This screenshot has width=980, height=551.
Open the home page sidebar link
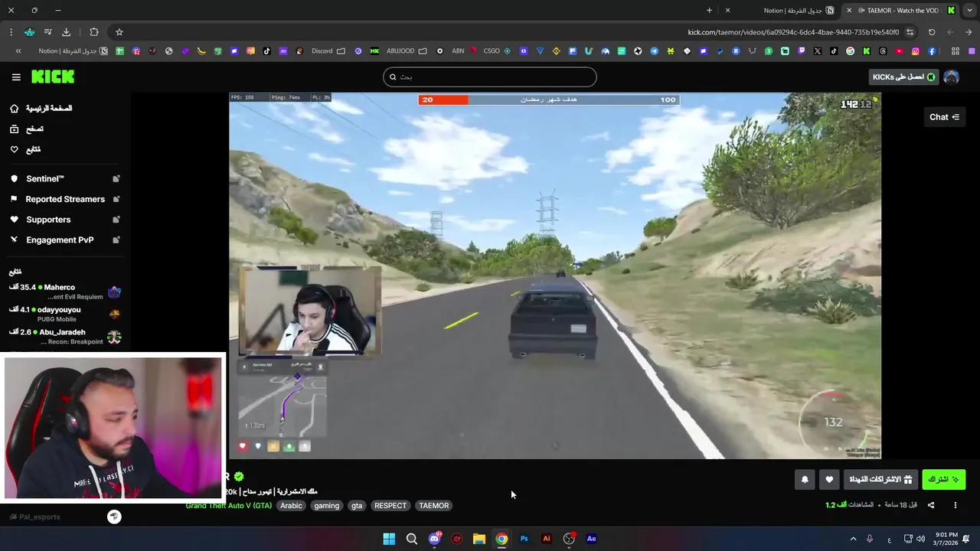(x=41, y=109)
